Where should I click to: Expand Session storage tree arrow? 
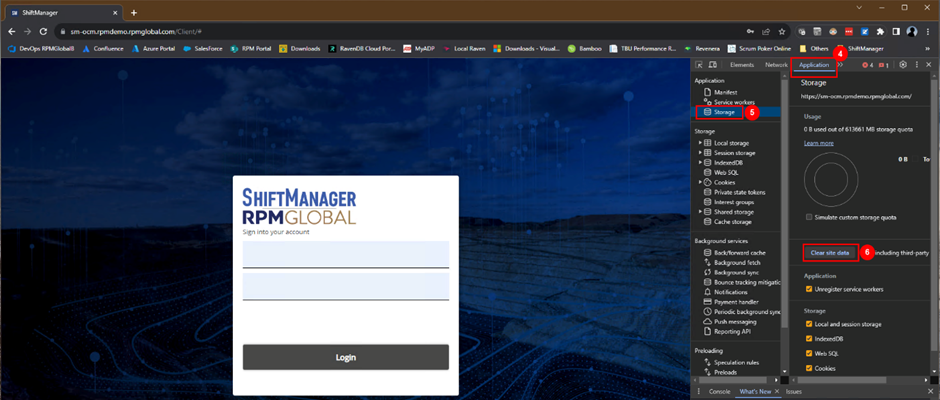coord(700,153)
